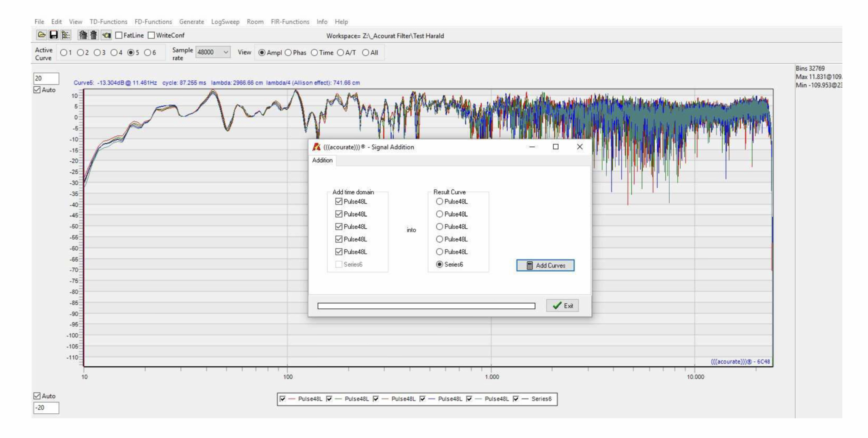Open the TD-Functions menu

pos(108,22)
